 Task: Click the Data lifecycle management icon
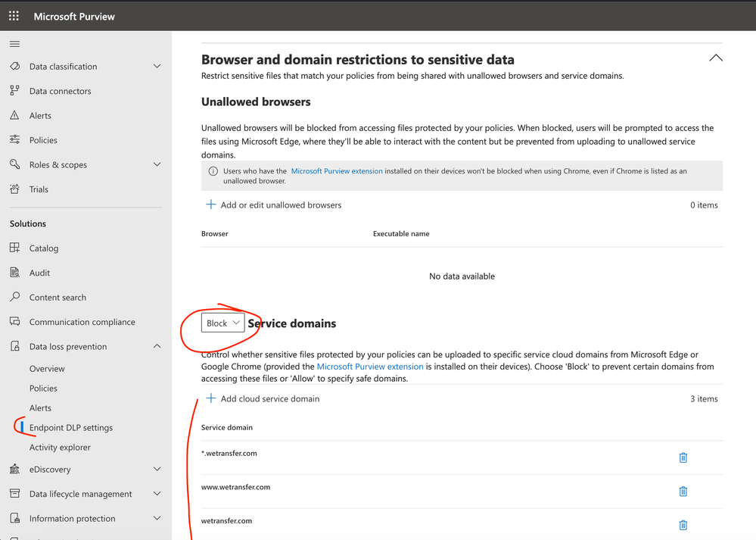click(x=15, y=493)
